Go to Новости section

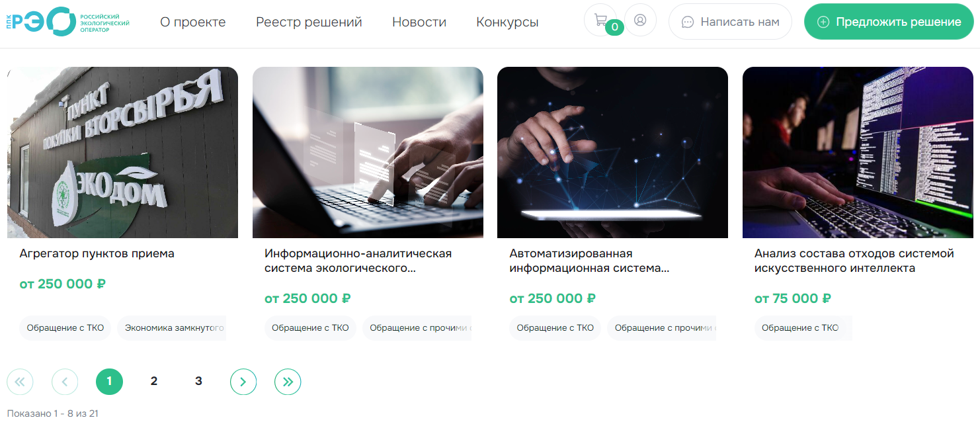pyautogui.click(x=419, y=22)
